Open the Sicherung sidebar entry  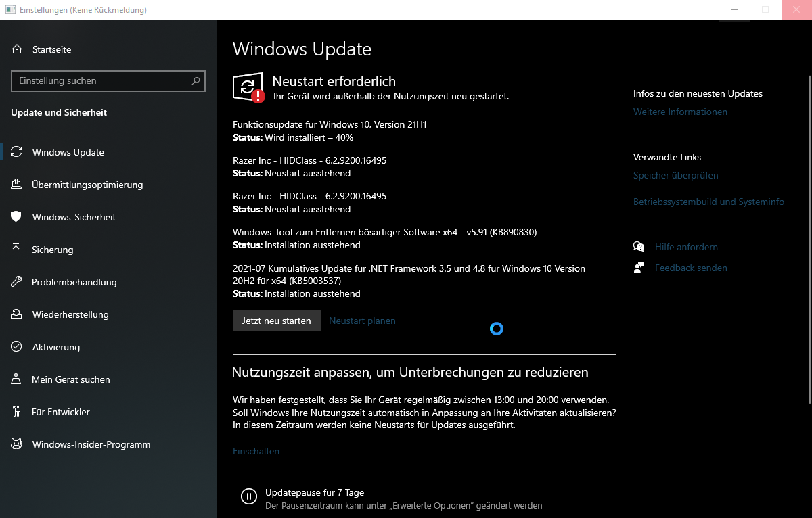(52, 250)
